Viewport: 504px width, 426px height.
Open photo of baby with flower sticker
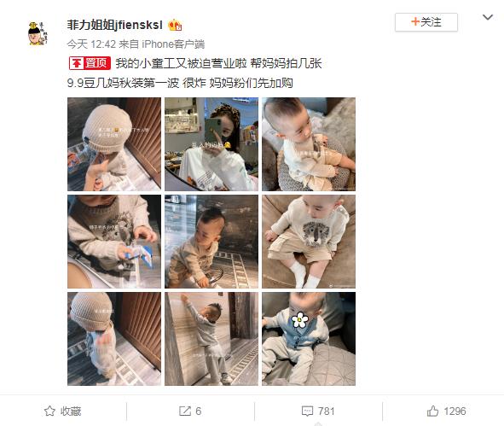coord(309,339)
